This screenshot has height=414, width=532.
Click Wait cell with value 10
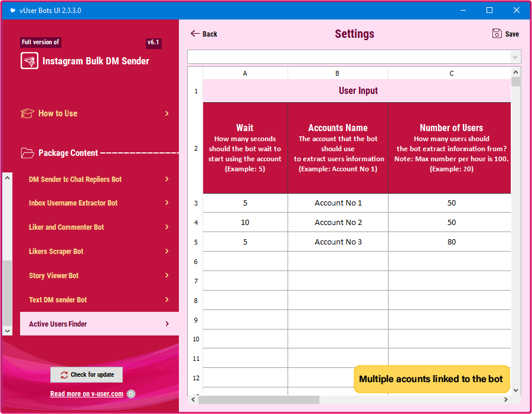pos(245,222)
